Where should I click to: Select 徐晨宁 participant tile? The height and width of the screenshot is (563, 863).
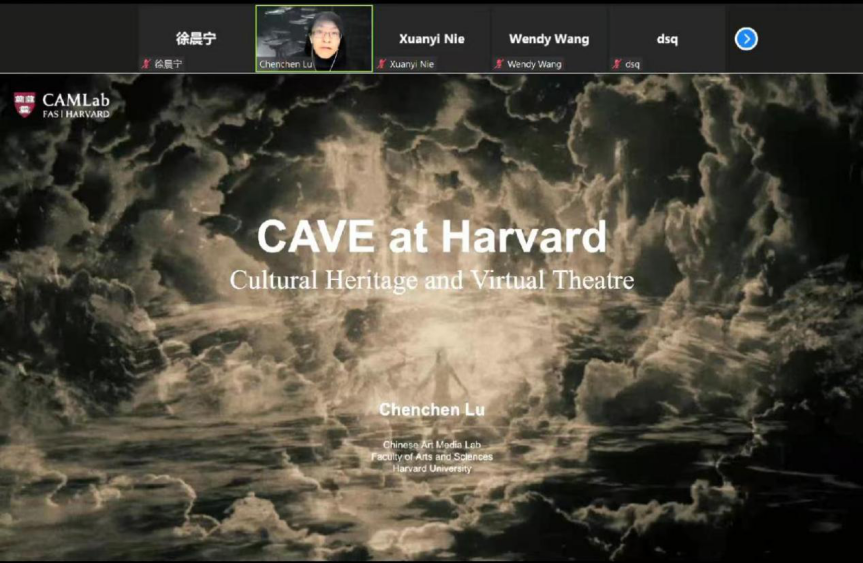point(196,39)
